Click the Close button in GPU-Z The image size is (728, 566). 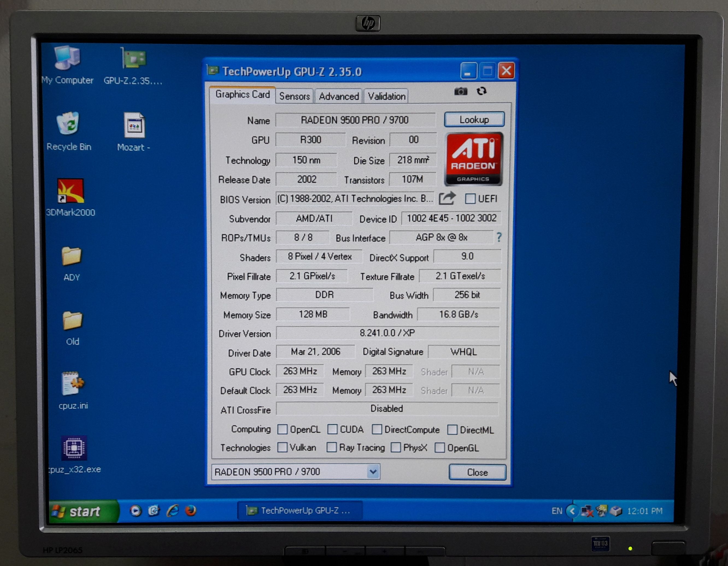point(477,472)
